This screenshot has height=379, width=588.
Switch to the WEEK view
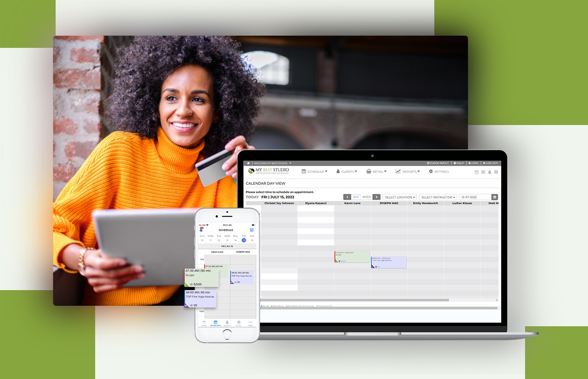(366, 197)
